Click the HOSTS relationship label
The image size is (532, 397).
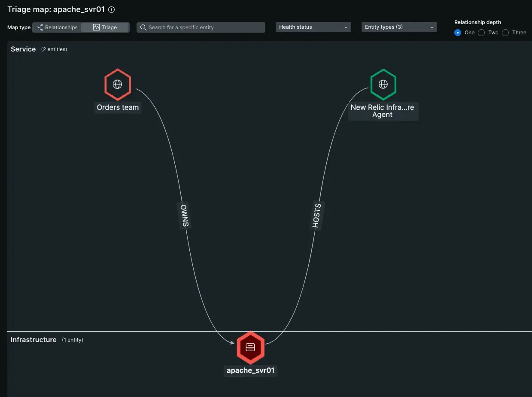click(x=316, y=215)
